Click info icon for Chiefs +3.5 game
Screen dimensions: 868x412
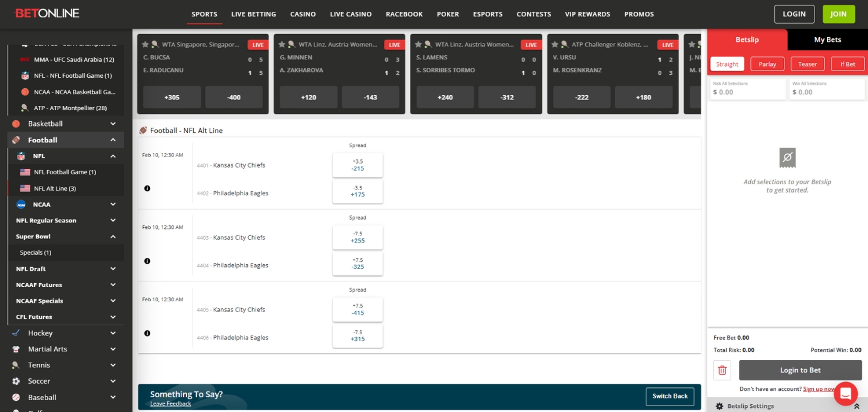tap(147, 188)
